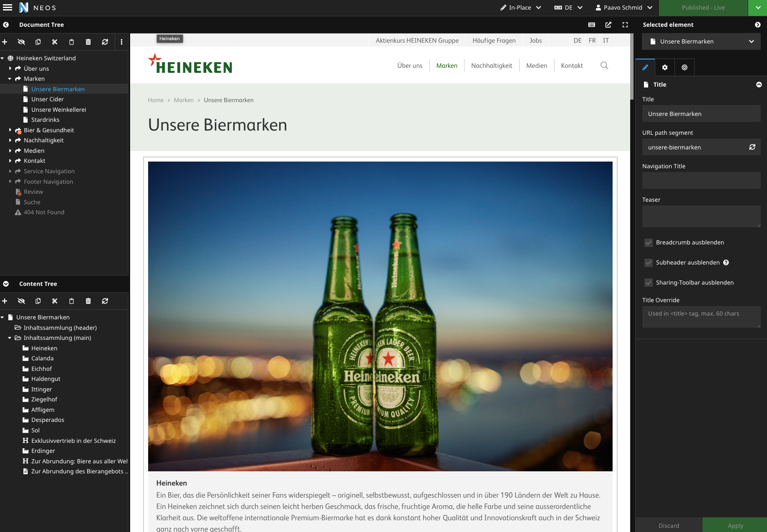Copy node in Content Tree toolbar
767x532 pixels.
click(38, 301)
